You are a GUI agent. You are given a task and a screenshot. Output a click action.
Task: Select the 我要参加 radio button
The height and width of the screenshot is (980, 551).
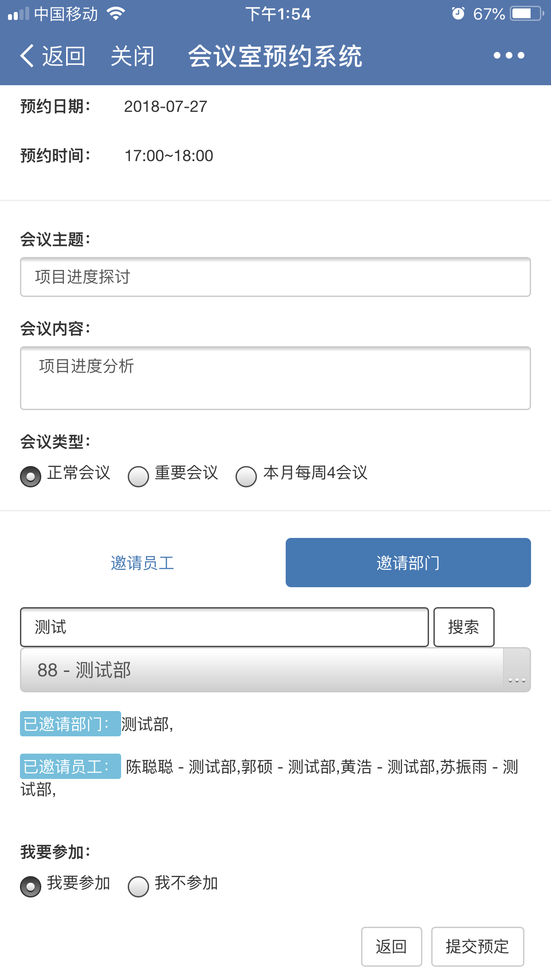tap(31, 887)
